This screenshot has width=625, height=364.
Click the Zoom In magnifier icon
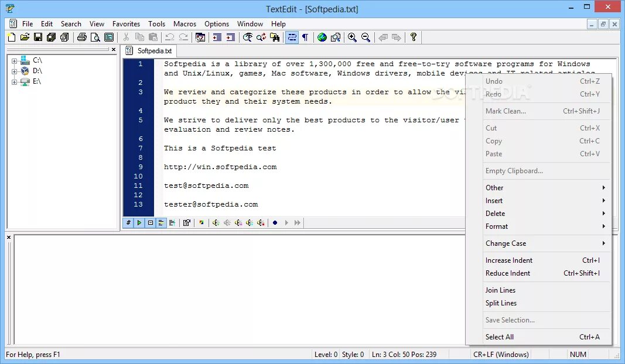(352, 37)
